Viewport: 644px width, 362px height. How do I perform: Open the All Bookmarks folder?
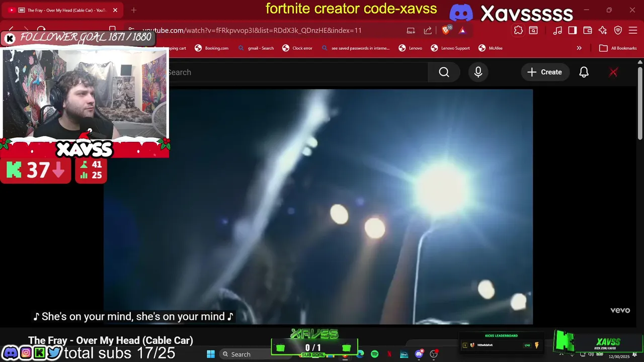click(x=618, y=48)
